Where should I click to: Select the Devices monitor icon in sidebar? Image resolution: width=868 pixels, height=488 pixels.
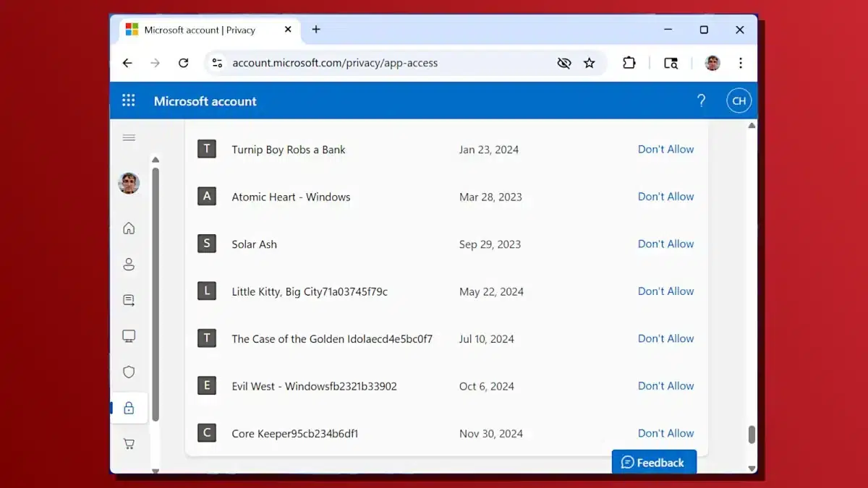click(129, 335)
